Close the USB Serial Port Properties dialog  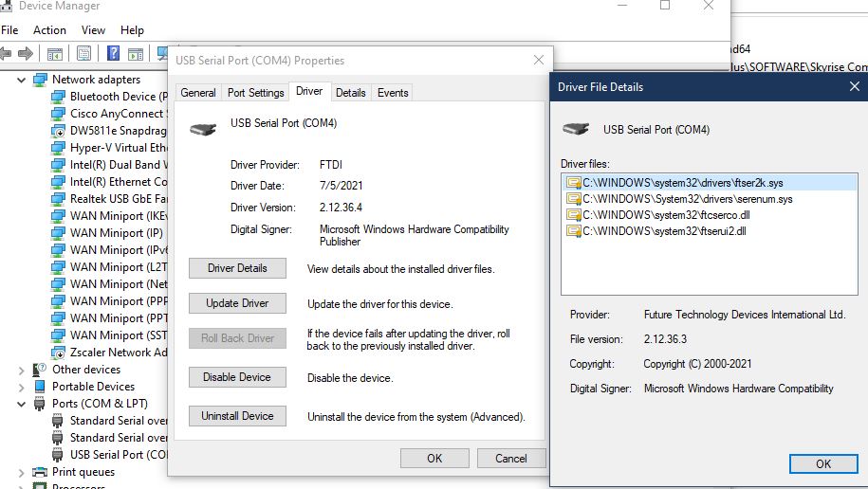pyautogui.click(x=539, y=60)
